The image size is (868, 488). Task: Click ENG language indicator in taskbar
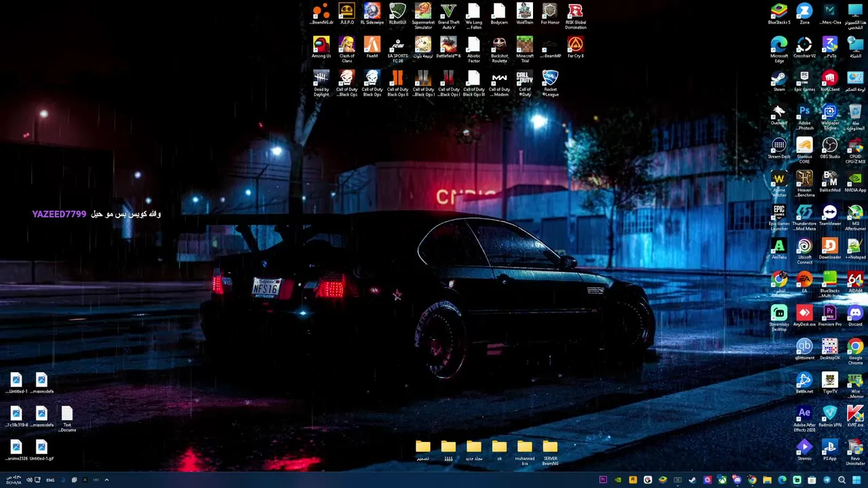(x=50, y=480)
